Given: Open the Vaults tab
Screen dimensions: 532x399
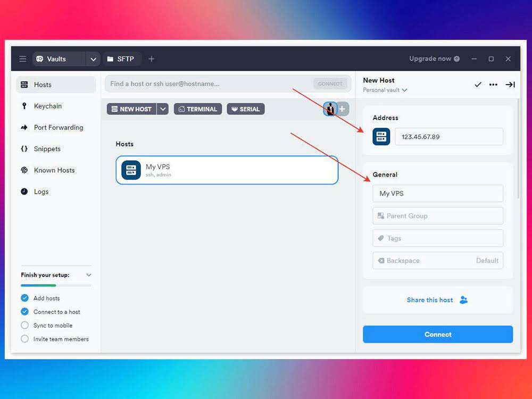Looking at the screenshot, I should coord(59,59).
